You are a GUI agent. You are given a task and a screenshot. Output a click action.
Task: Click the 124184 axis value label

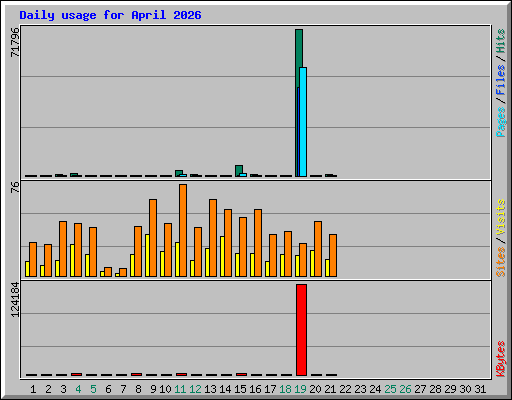15,300
